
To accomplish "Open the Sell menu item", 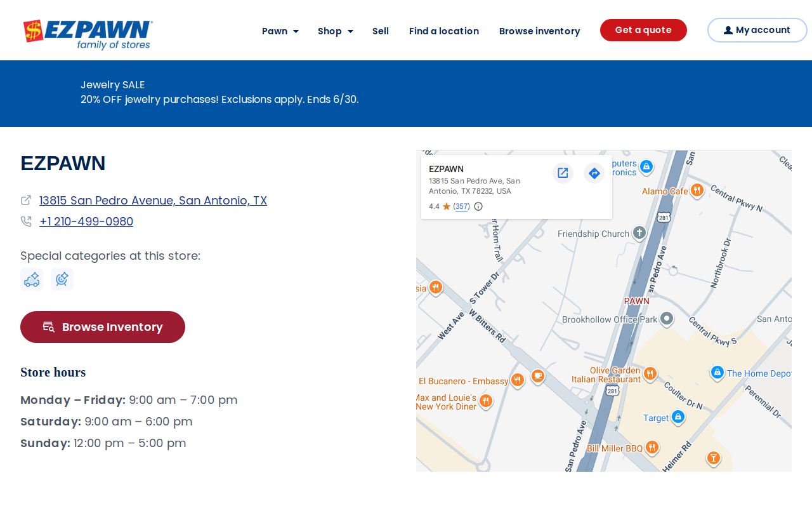I will point(381,31).
